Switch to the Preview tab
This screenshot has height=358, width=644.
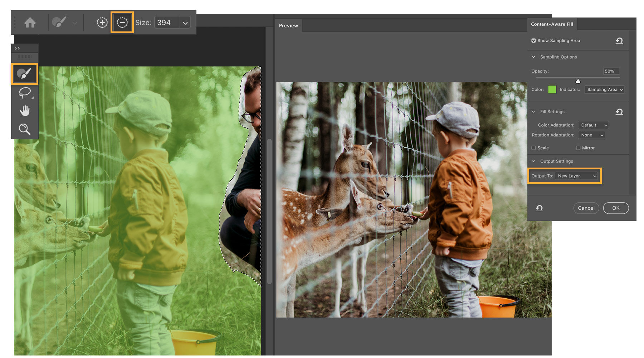(x=289, y=25)
